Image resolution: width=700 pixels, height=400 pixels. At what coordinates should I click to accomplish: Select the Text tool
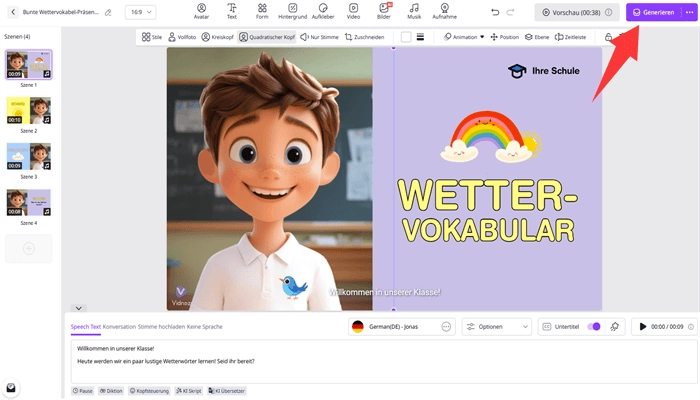click(x=232, y=11)
